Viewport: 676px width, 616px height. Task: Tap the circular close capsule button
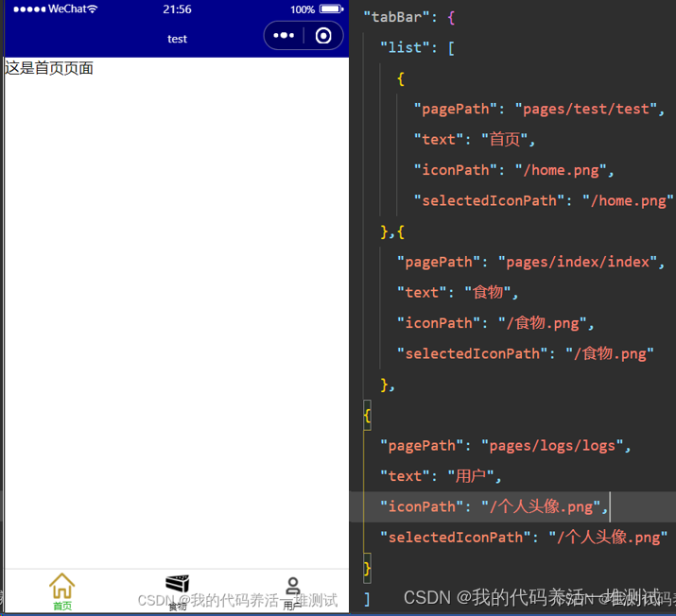pyautogui.click(x=323, y=36)
